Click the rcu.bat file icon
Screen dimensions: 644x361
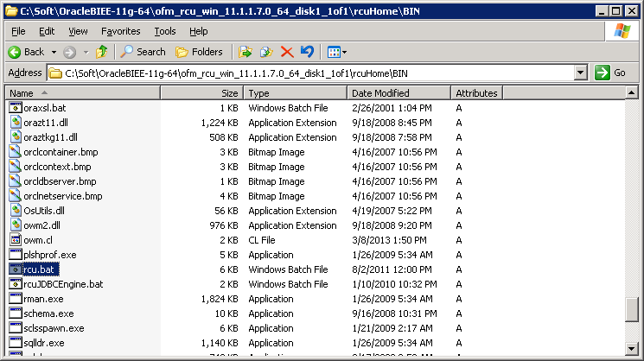pos(16,269)
